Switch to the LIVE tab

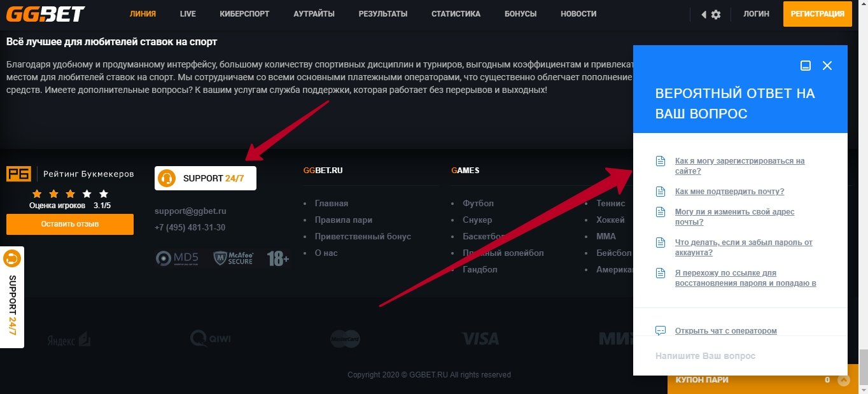pyautogui.click(x=188, y=14)
